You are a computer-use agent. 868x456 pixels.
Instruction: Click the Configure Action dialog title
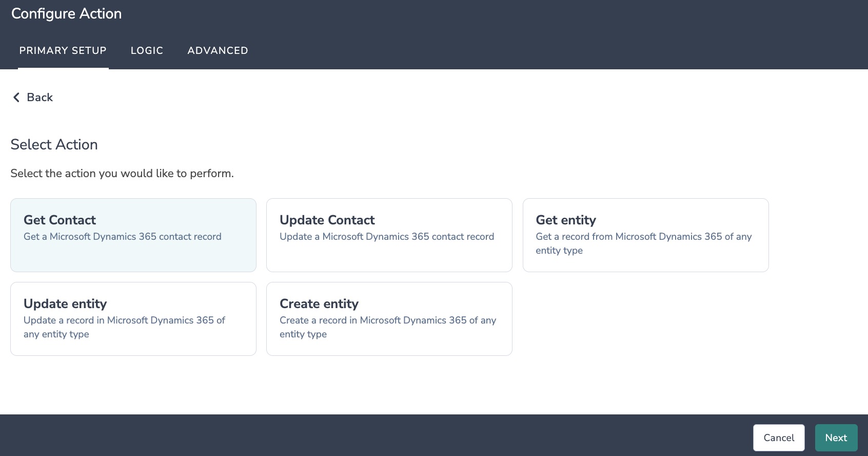(x=67, y=13)
